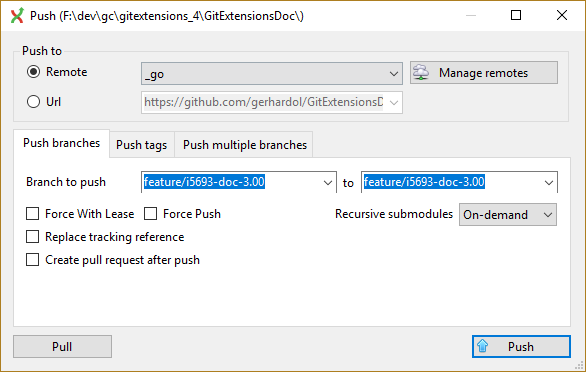This screenshot has height=372, width=586.
Task: Click the Branch to push label
Action: 66,182
